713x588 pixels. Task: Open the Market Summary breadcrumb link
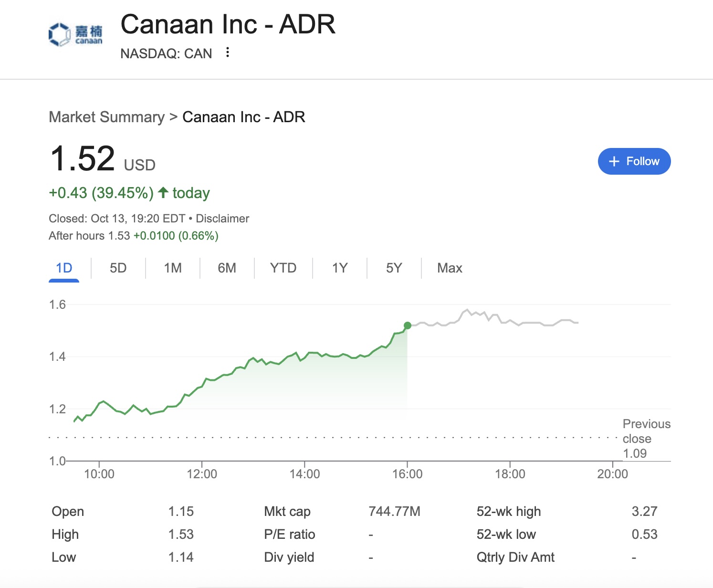(106, 117)
